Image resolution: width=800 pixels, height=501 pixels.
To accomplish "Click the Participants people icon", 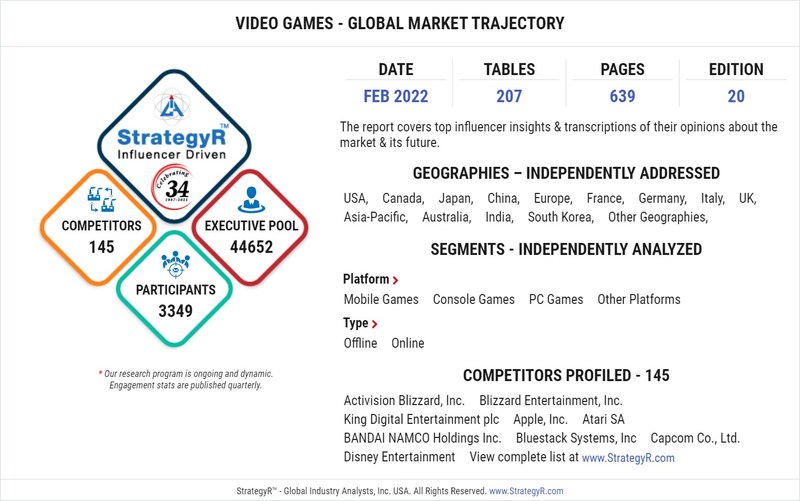I will click(x=175, y=264).
